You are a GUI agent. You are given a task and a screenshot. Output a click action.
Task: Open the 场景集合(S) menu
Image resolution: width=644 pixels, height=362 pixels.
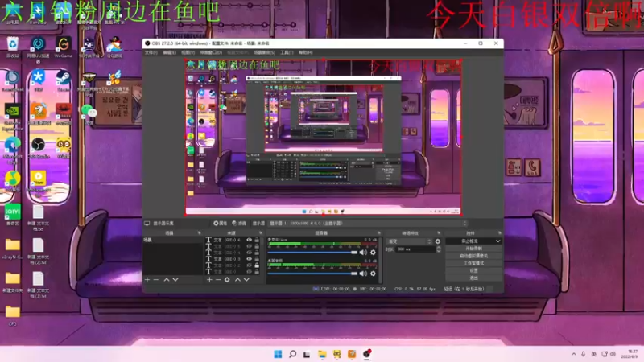coord(264,52)
